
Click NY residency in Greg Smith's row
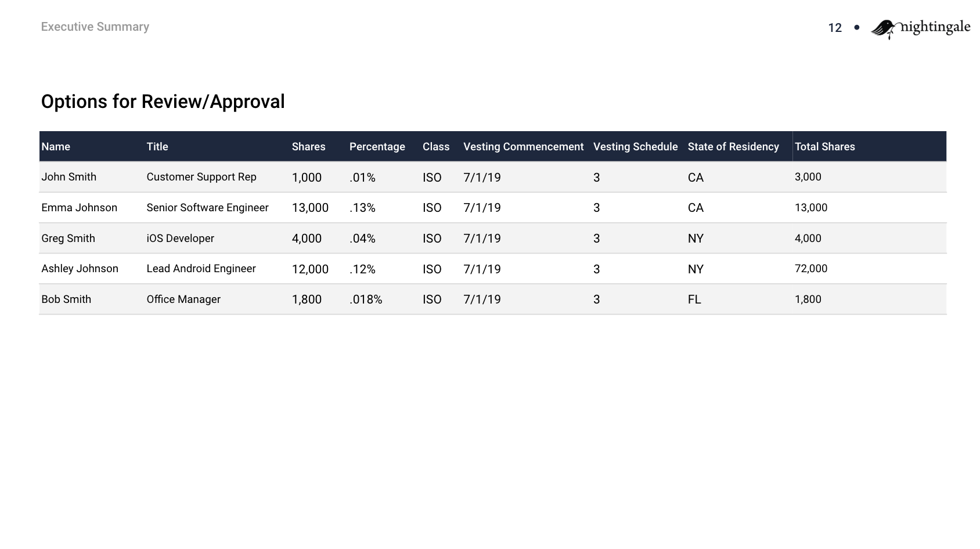(696, 239)
